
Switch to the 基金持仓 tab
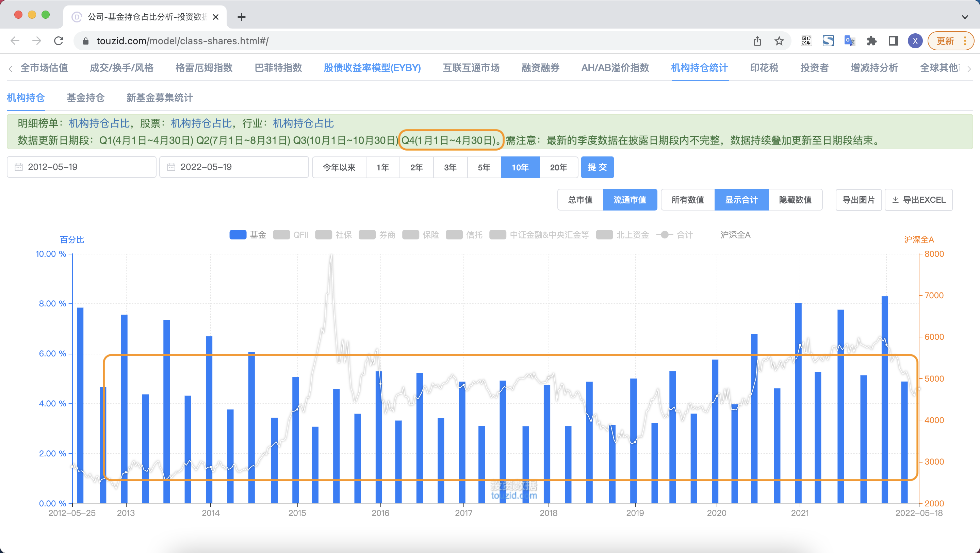86,98
